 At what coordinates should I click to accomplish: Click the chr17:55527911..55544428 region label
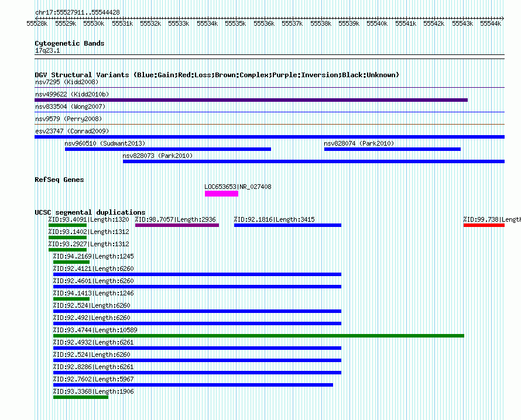click(77, 12)
